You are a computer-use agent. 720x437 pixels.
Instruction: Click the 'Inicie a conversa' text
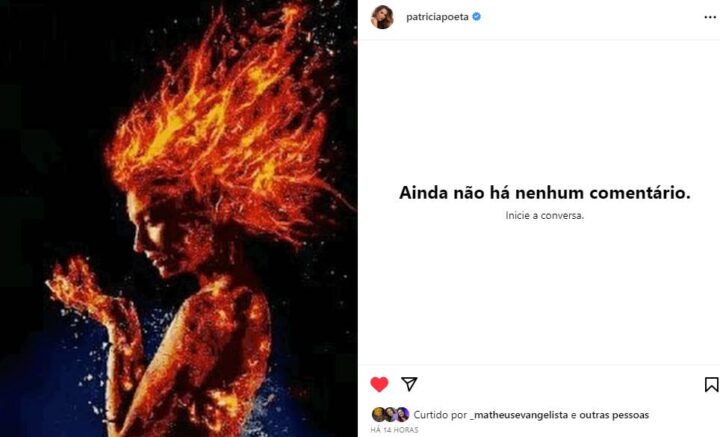[545, 215]
